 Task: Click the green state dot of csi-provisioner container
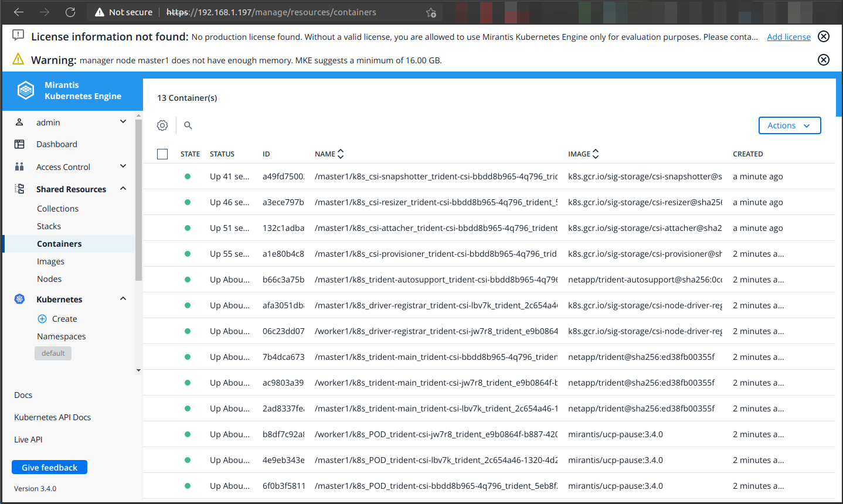point(188,254)
